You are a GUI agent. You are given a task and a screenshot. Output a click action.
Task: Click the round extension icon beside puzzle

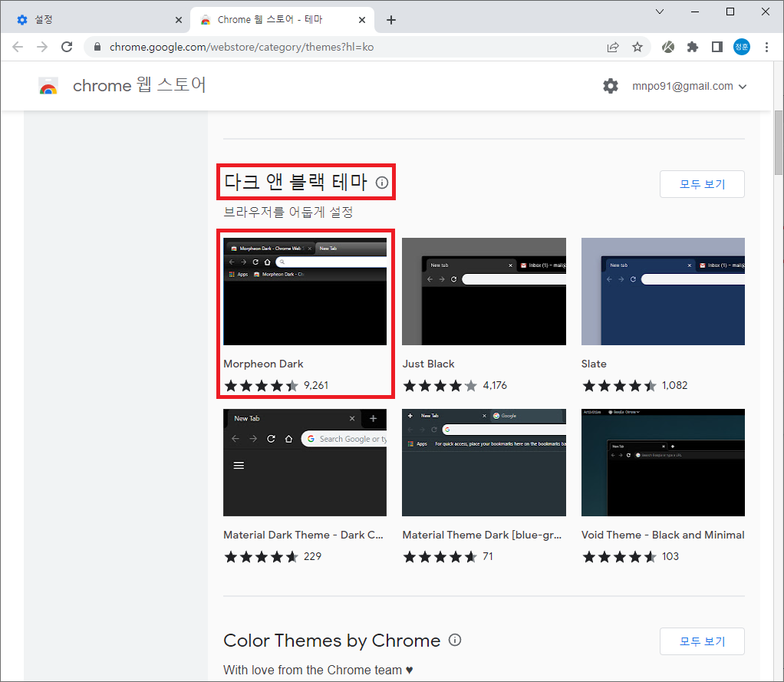668,47
